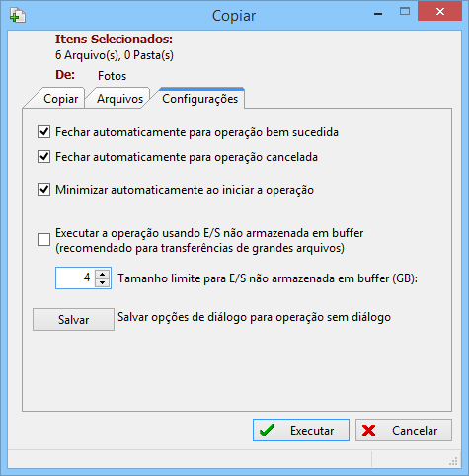Screen dimensions: 469x476
Task: Disable automatic minimize when operation starts
Action: point(43,190)
